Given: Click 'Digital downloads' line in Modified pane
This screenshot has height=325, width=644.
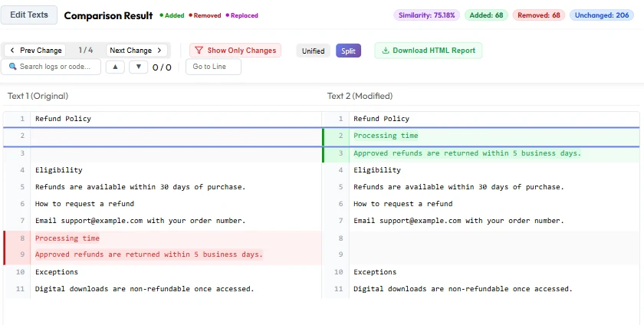Looking at the screenshot, I should tap(463, 289).
